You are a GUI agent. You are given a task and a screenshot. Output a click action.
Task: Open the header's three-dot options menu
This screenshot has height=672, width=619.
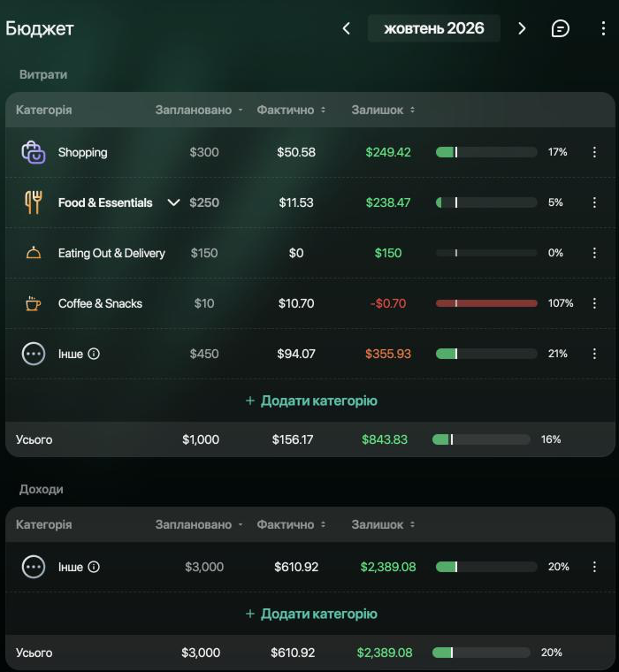point(603,28)
